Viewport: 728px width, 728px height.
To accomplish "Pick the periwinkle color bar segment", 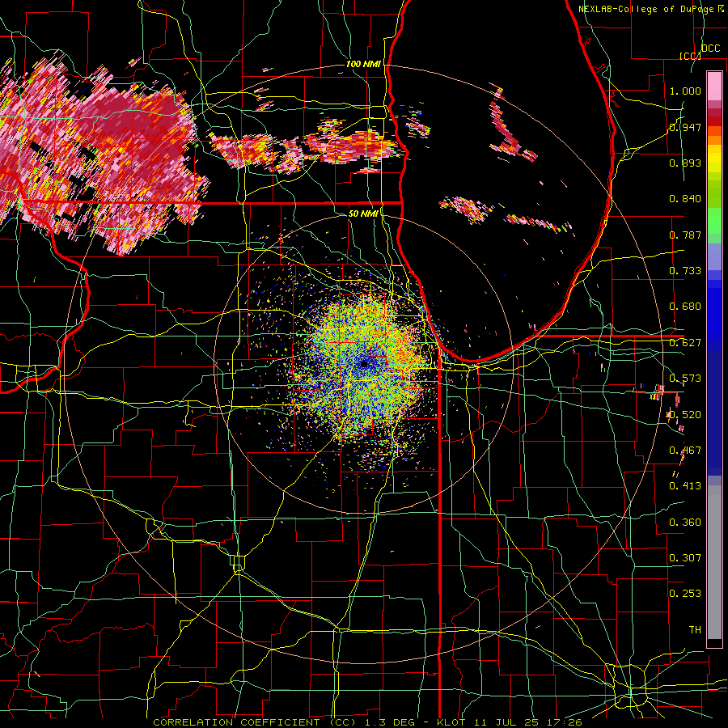I will click(714, 257).
